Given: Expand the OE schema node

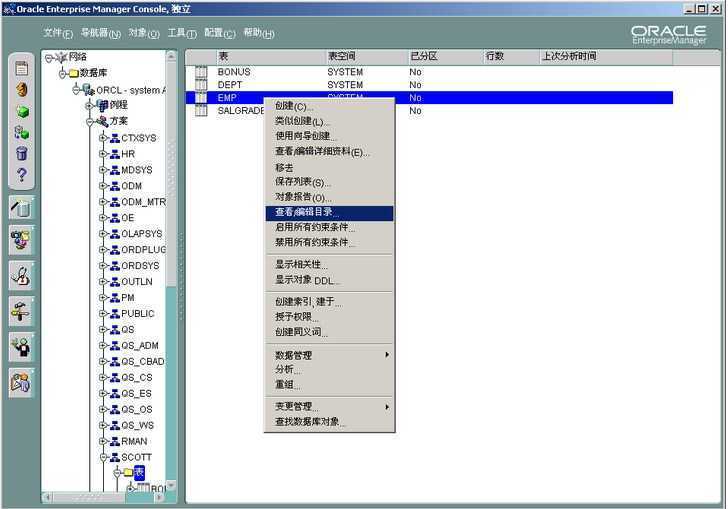Looking at the screenshot, I should point(104,218).
